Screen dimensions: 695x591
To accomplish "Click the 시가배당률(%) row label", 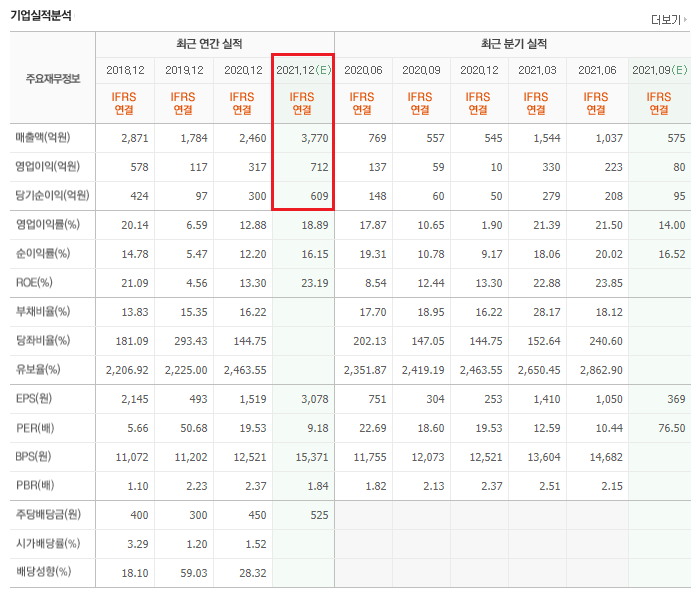I will pos(48,543).
